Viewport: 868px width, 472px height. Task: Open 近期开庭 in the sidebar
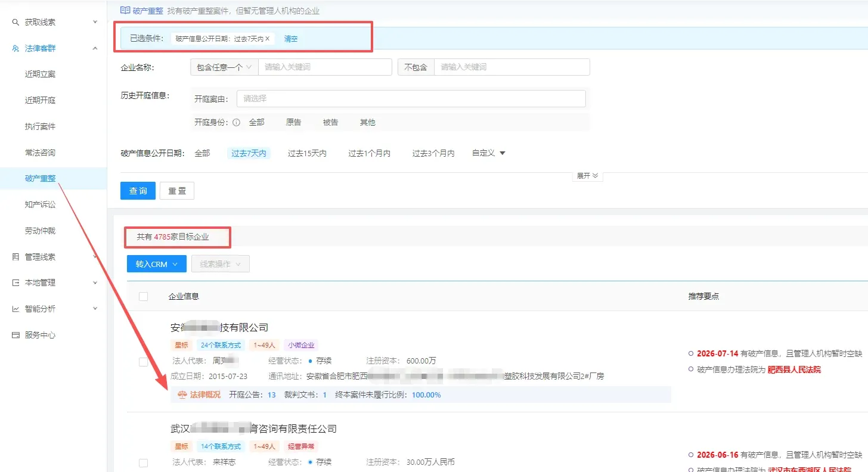click(x=40, y=100)
